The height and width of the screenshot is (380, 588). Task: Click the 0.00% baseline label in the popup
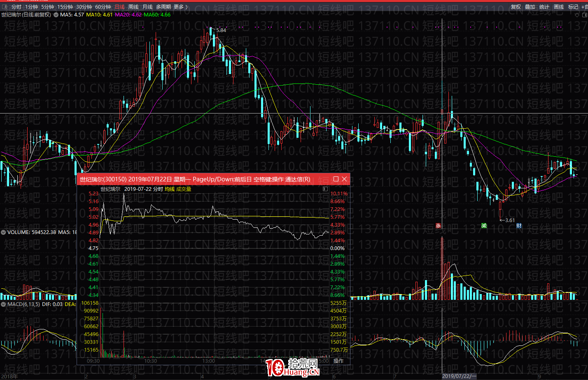point(338,248)
